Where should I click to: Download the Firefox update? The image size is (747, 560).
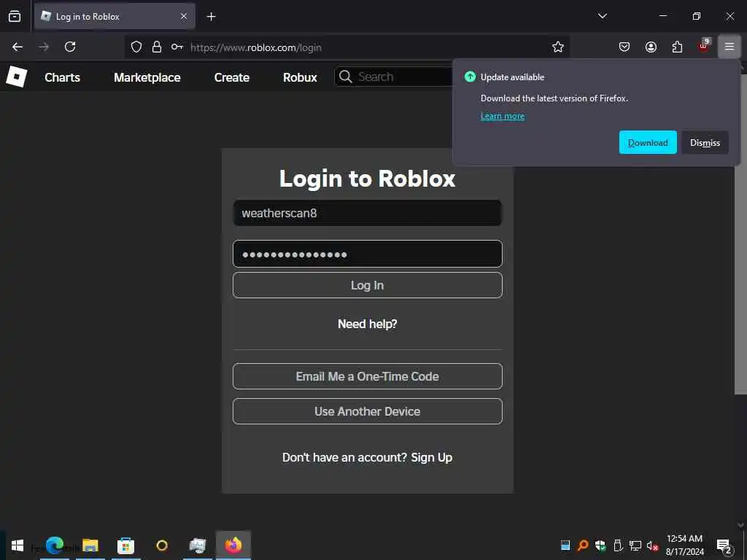click(x=648, y=142)
